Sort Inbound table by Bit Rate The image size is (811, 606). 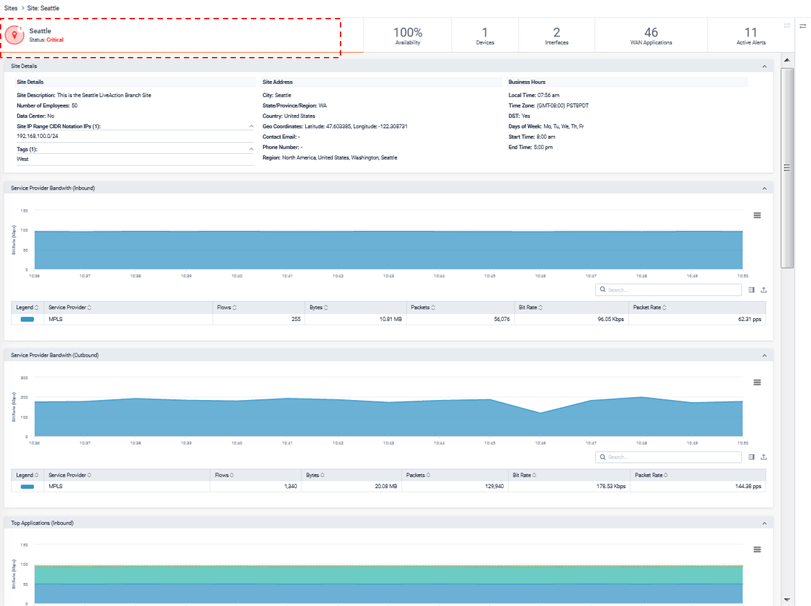pos(531,307)
